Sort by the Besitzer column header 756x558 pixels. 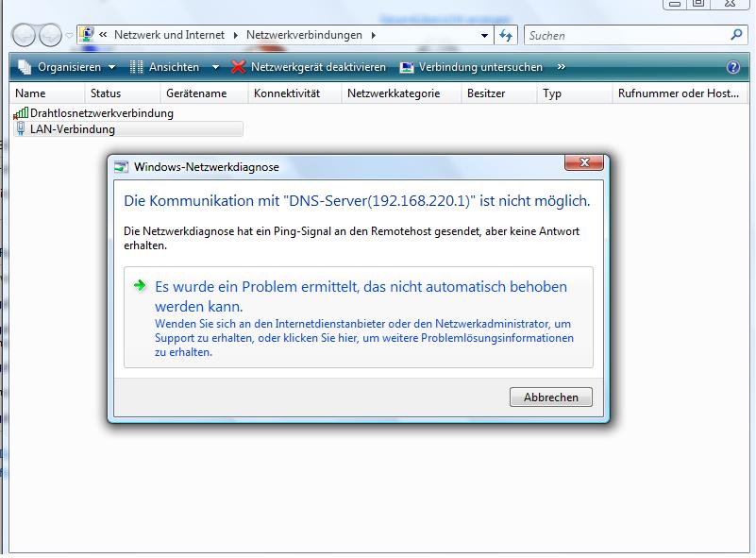(x=499, y=93)
